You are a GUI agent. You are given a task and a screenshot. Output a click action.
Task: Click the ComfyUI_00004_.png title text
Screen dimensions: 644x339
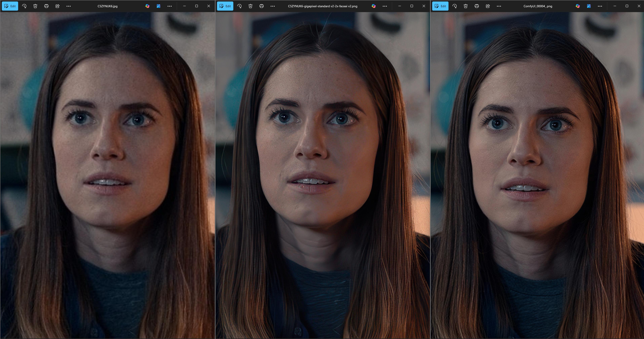click(x=538, y=6)
